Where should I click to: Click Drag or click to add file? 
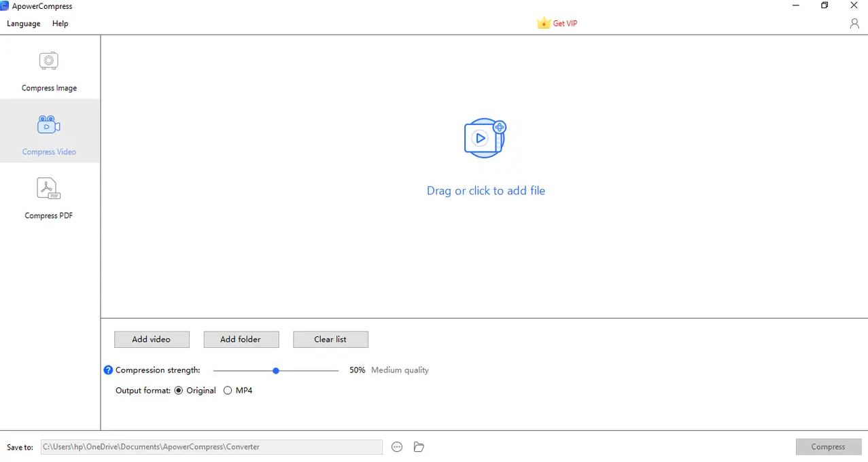(x=486, y=191)
